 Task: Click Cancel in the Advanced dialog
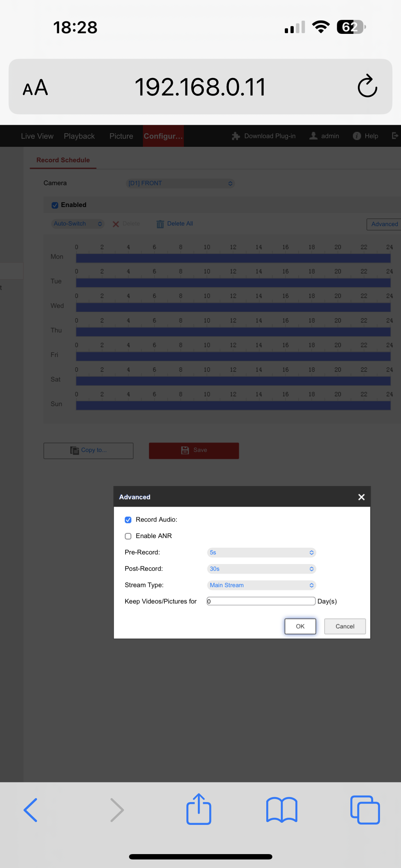345,626
